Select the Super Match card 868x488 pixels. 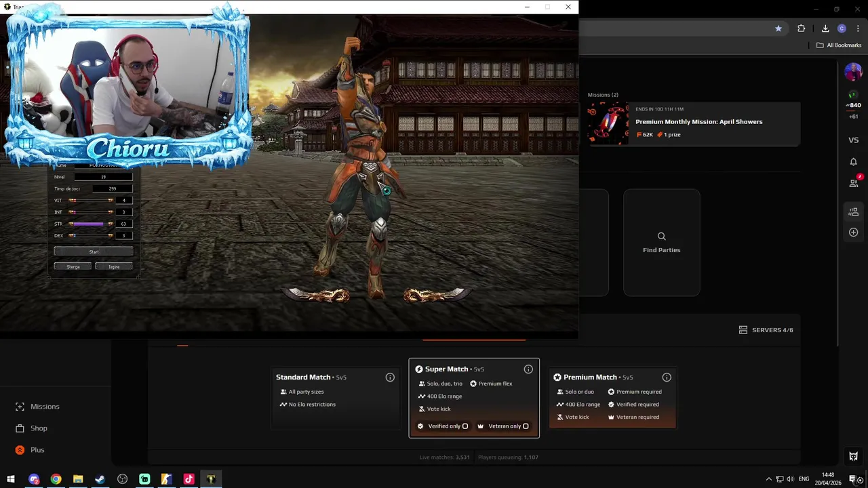[474, 398]
